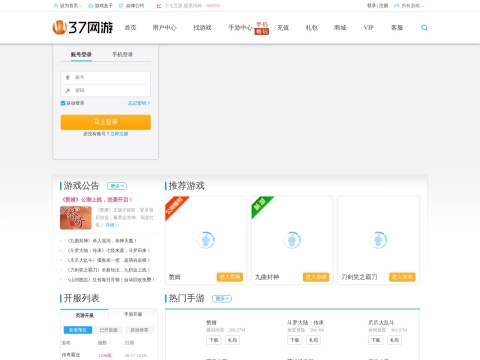Switch to the 手游开服 tab
The height and width of the screenshot is (360, 480).
point(133,314)
